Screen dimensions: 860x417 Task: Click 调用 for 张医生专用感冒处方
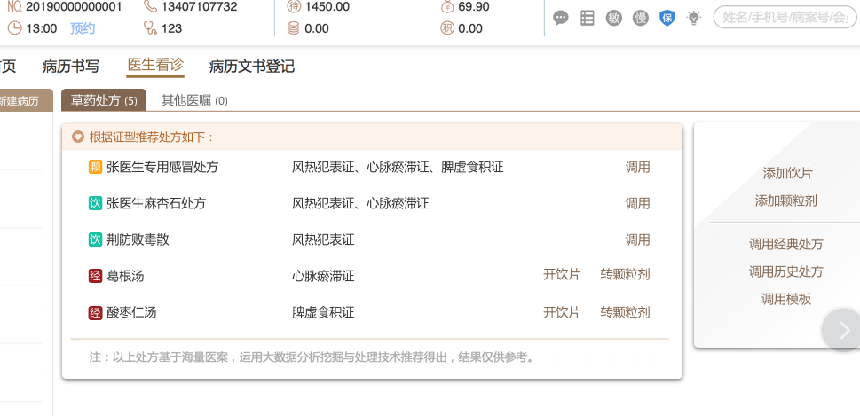(638, 167)
